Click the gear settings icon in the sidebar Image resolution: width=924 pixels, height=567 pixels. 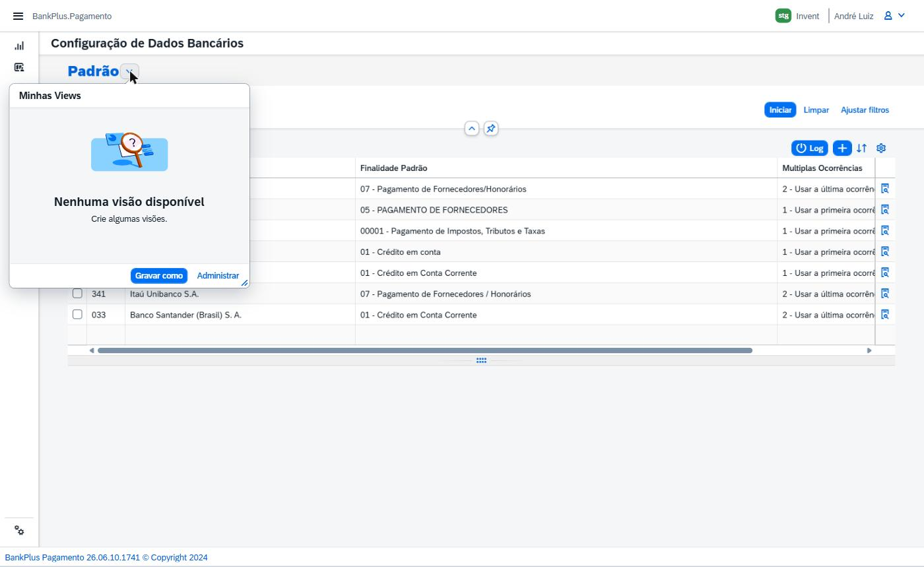click(19, 531)
